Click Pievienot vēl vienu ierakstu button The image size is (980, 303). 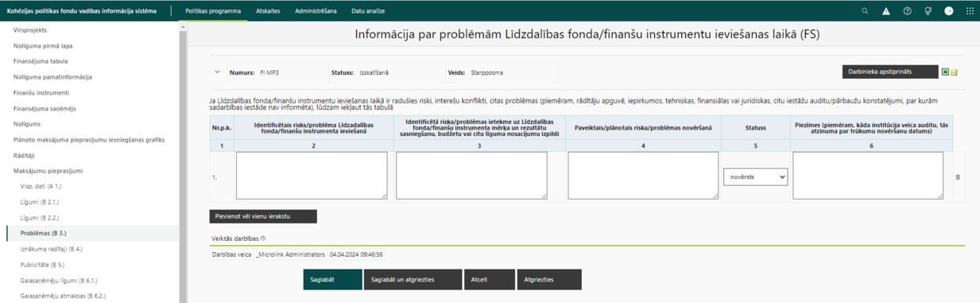point(263,216)
